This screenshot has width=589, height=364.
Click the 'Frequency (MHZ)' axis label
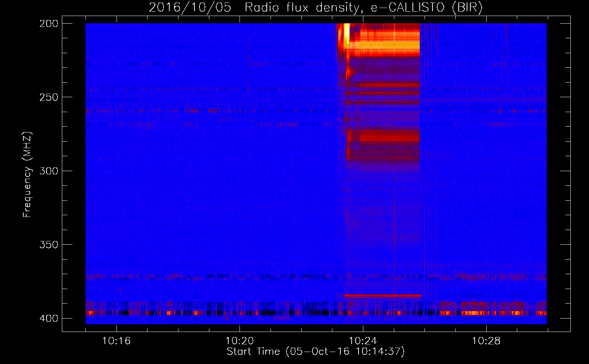click(27, 174)
